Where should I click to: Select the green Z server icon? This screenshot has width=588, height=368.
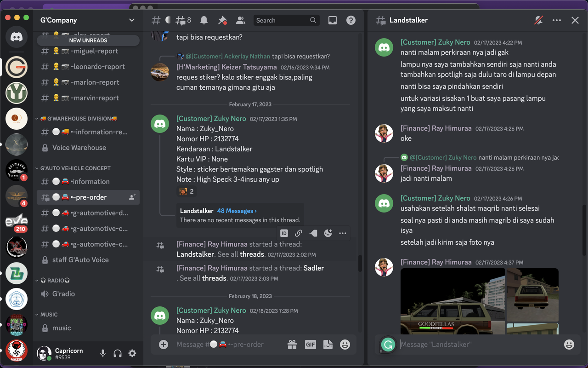pos(17,273)
